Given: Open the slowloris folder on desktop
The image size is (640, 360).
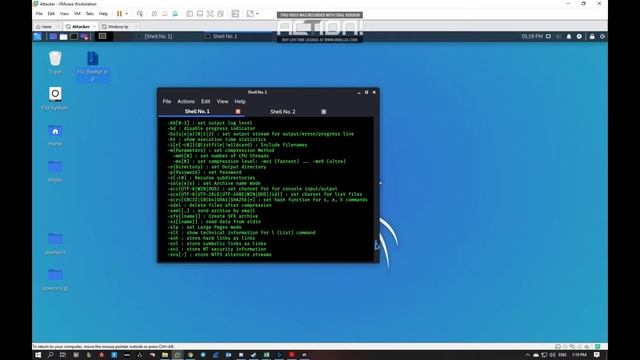Looking at the screenshot, I should tap(55, 243).
